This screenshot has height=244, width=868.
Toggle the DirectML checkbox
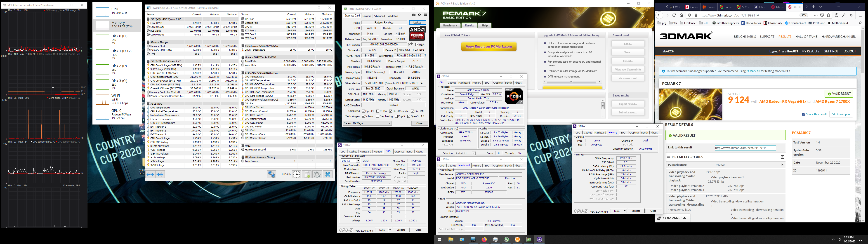[x=413, y=111]
